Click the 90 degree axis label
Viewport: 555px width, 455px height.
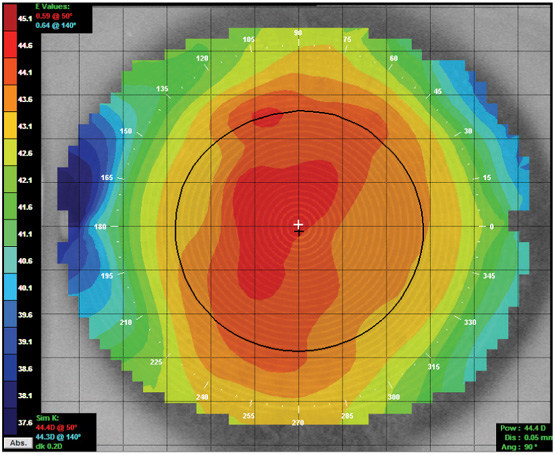click(x=298, y=33)
